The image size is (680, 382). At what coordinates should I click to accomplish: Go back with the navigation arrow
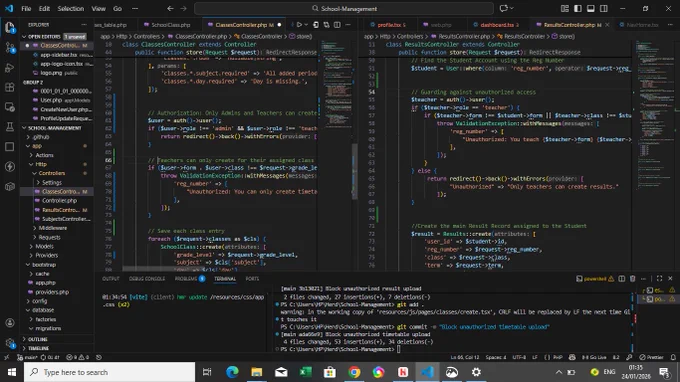(x=170, y=8)
